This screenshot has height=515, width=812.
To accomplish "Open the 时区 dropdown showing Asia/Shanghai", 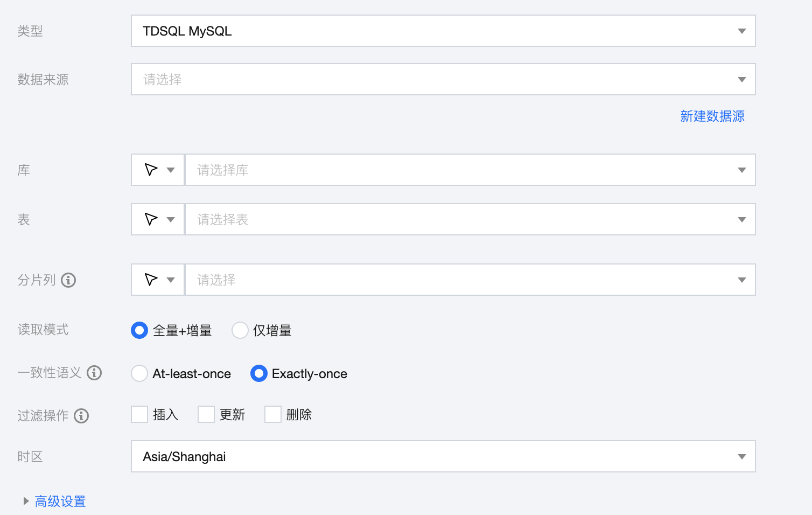I will 443,457.
